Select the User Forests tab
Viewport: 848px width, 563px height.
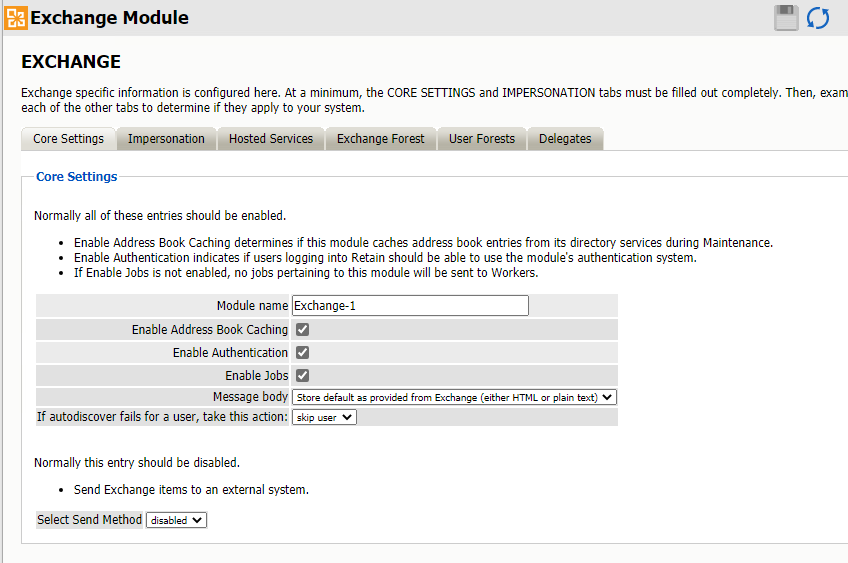coord(481,139)
